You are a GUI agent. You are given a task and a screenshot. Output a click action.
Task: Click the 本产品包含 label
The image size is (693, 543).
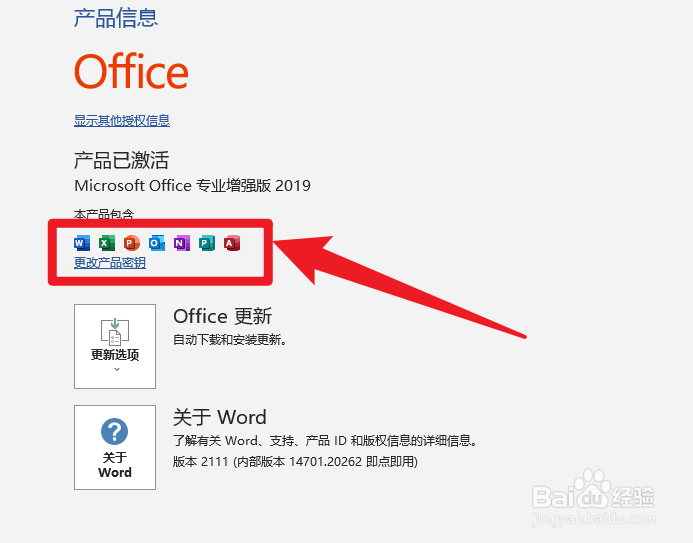click(x=104, y=215)
